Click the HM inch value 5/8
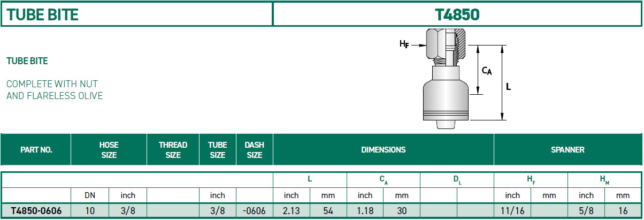The image size is (644, 220). coord(586,211)
